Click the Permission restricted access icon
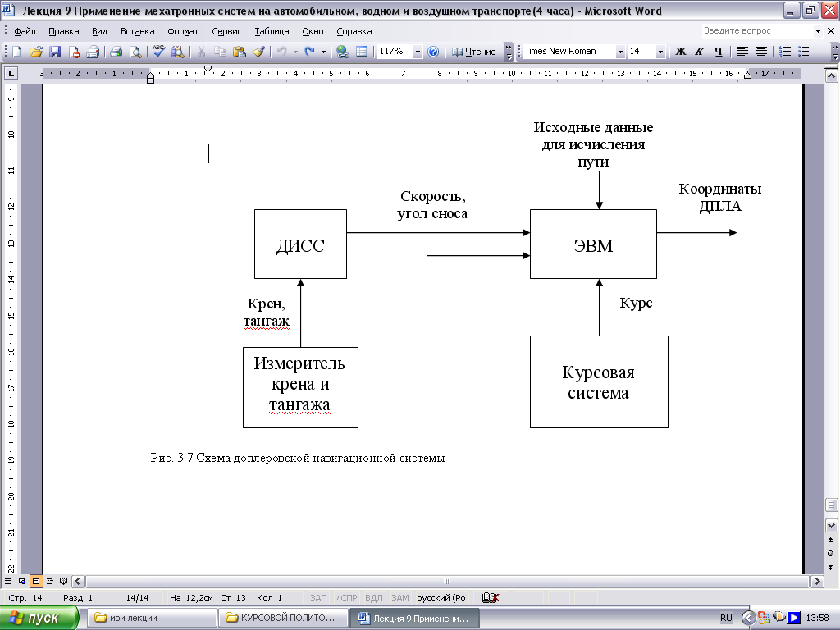 74,52
